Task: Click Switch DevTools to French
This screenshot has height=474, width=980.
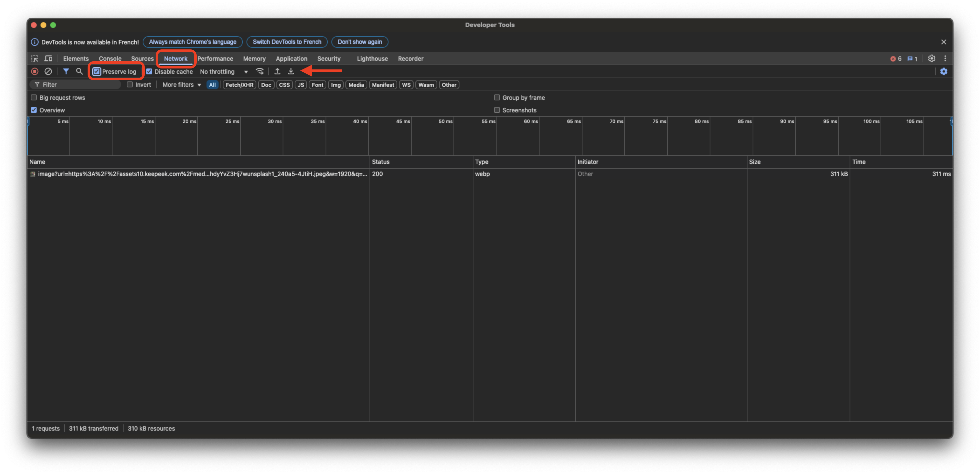Action: pyautogui.click(x=287, y=42)
